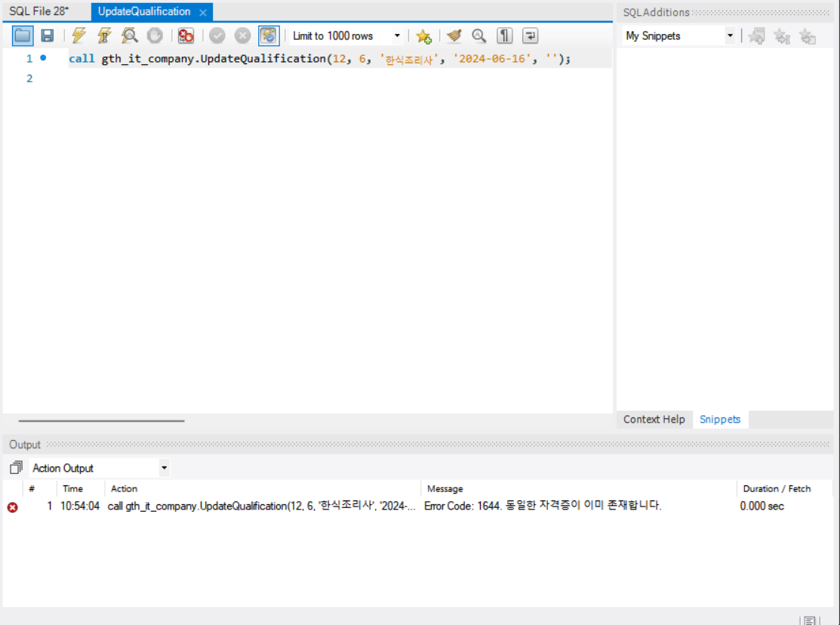The height and width of the screenshot is (625, 840).
Task: Click the 0.000 sec duration cell
Action: coord(762,506)
